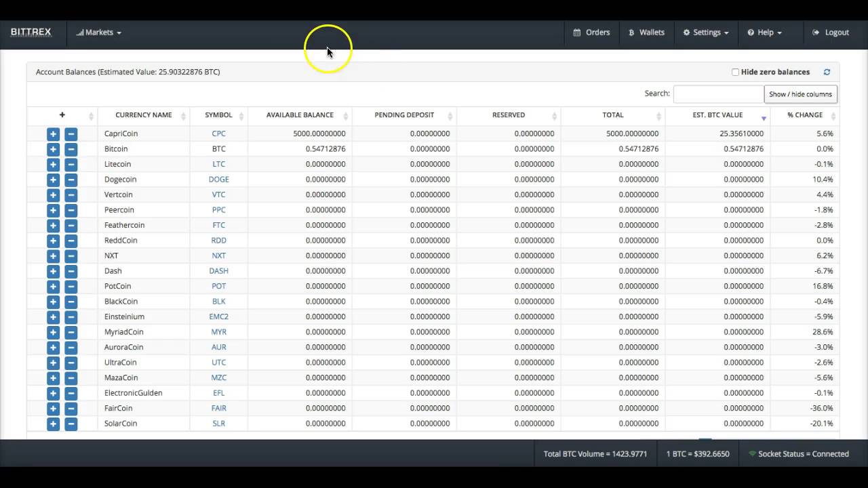The image size is (868, 488).
Task: Click the plus icon in the Einsteinium row
Action: 53,317
